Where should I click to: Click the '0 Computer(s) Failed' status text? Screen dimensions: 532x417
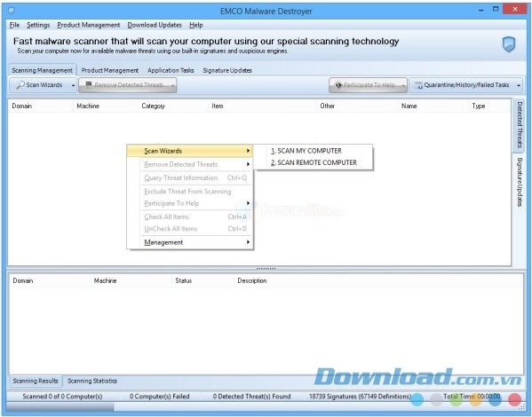160,396
